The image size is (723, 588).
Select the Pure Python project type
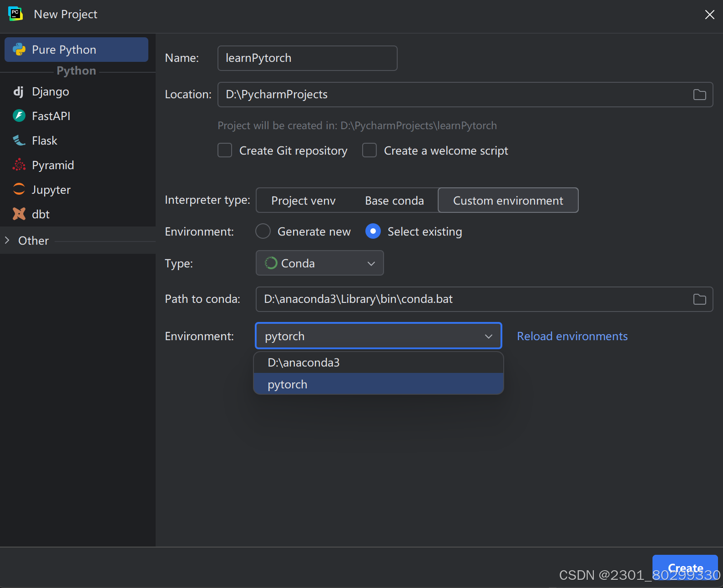point(76,50)
